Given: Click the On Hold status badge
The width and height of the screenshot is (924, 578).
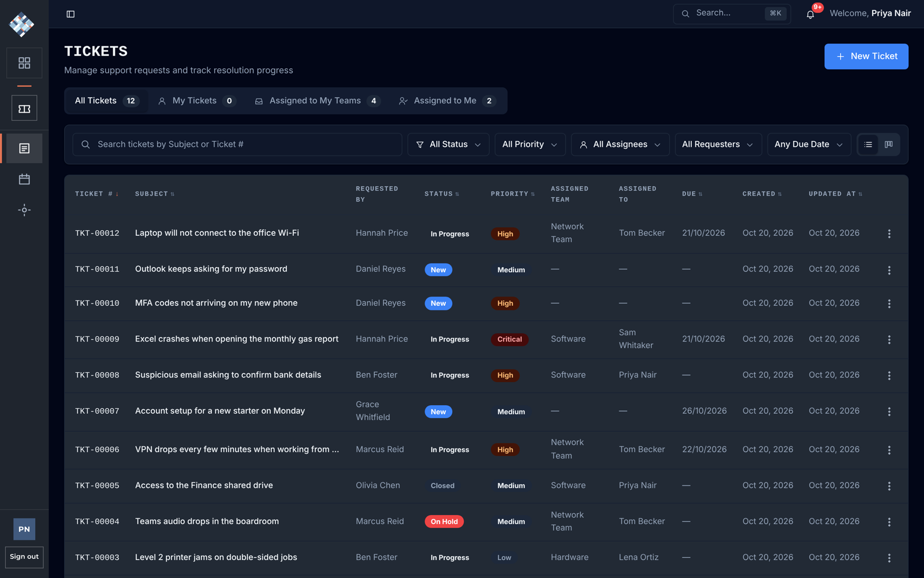Looking at the screenshot, I should [444, 521].
